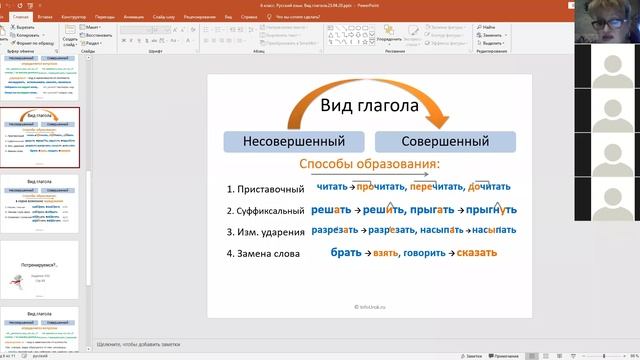The image size is (640, 360).
Task: Toggle bold (Ж) formatting
Action: click(x=123, y=41)
